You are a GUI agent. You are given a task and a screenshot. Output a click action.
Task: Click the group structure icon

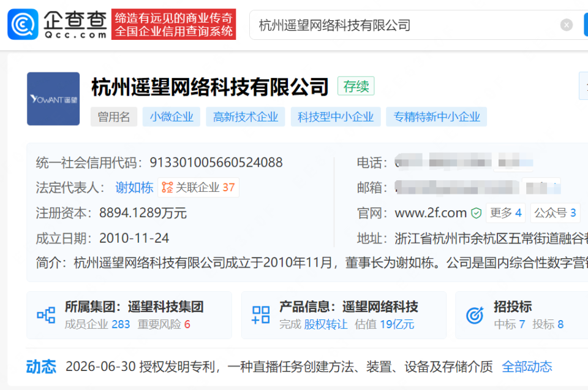pos(46,315)
